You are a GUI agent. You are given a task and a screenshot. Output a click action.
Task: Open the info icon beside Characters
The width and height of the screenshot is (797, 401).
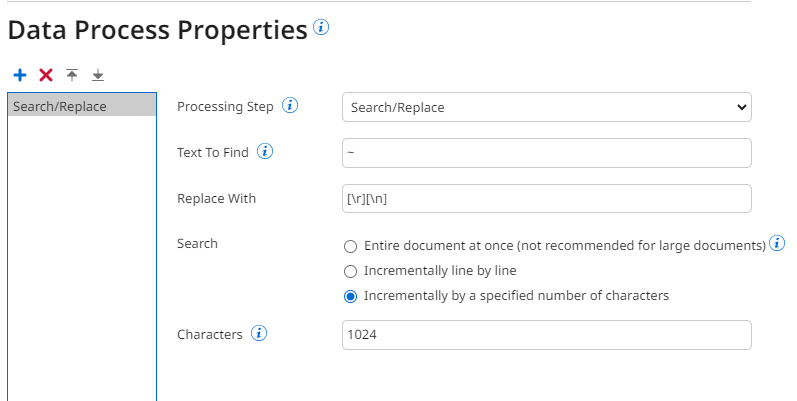pyautogui.click(x=259, y=333)
